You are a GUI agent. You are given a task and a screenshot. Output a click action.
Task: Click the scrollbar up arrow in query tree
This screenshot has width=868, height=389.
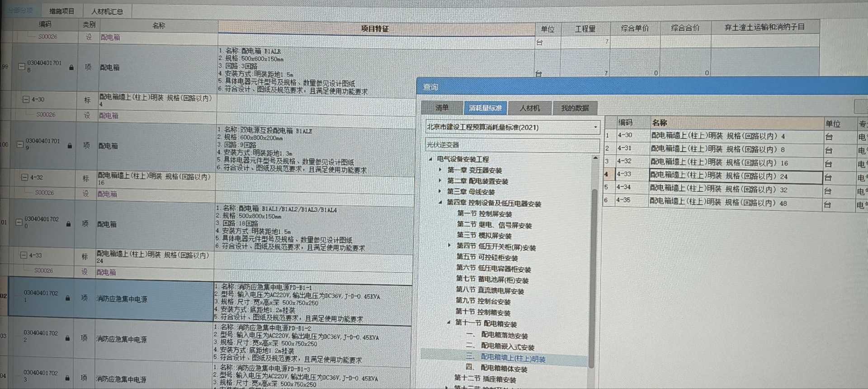pos(595,158)
